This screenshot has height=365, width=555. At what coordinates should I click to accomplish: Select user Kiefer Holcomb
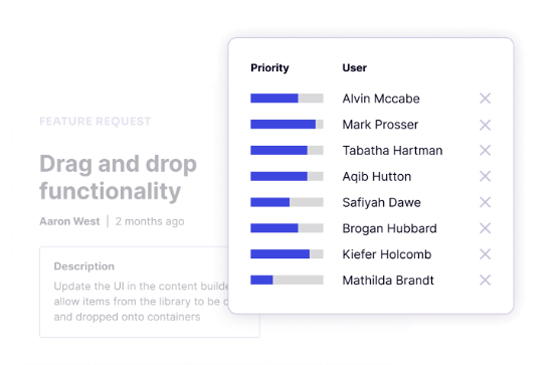[x=387, y=254]
